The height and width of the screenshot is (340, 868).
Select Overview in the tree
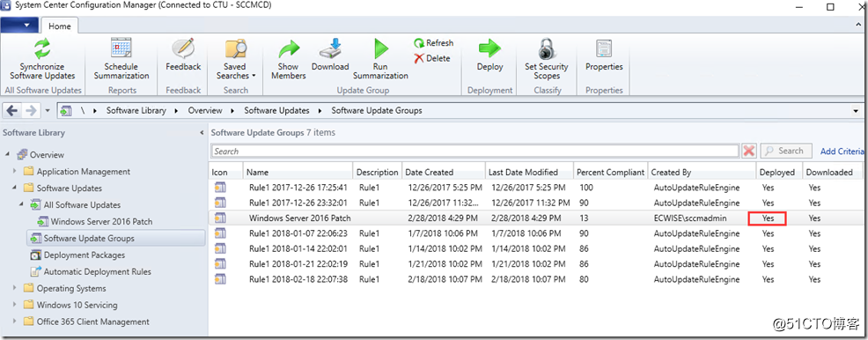47,154
